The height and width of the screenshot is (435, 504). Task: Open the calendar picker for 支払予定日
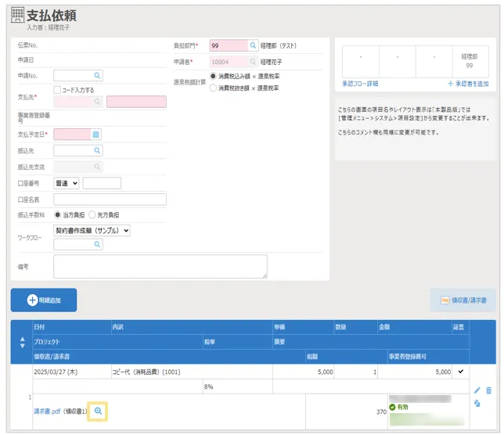(96, 135)
